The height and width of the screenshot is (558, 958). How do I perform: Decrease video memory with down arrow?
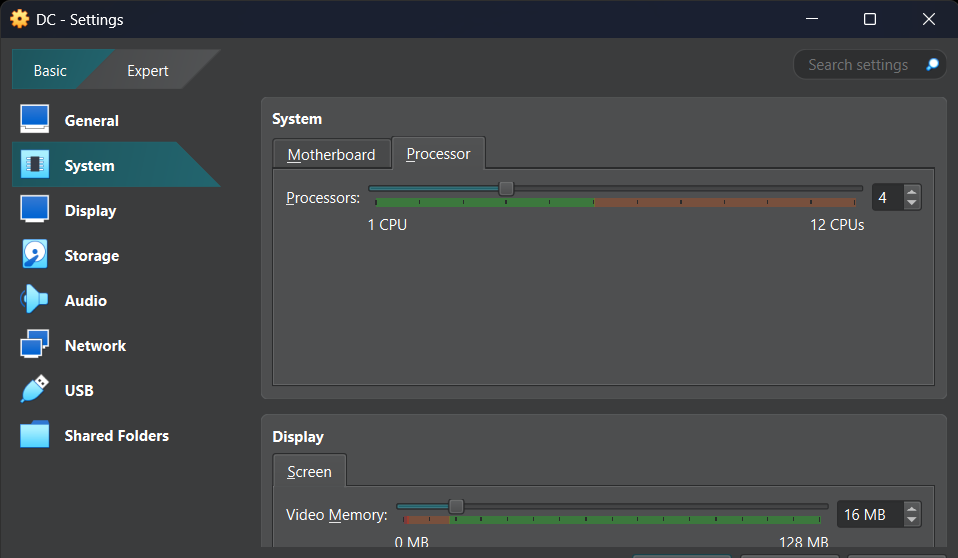click(912, 520)
